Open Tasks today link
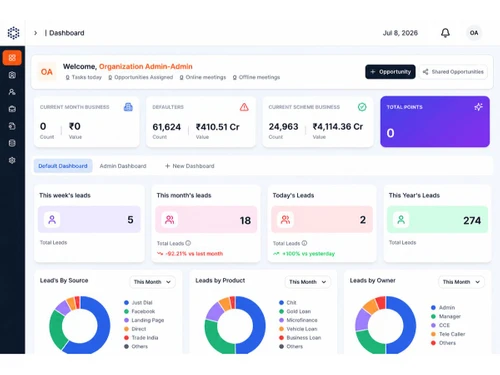 pyautogui.click(x=84, y=77)
